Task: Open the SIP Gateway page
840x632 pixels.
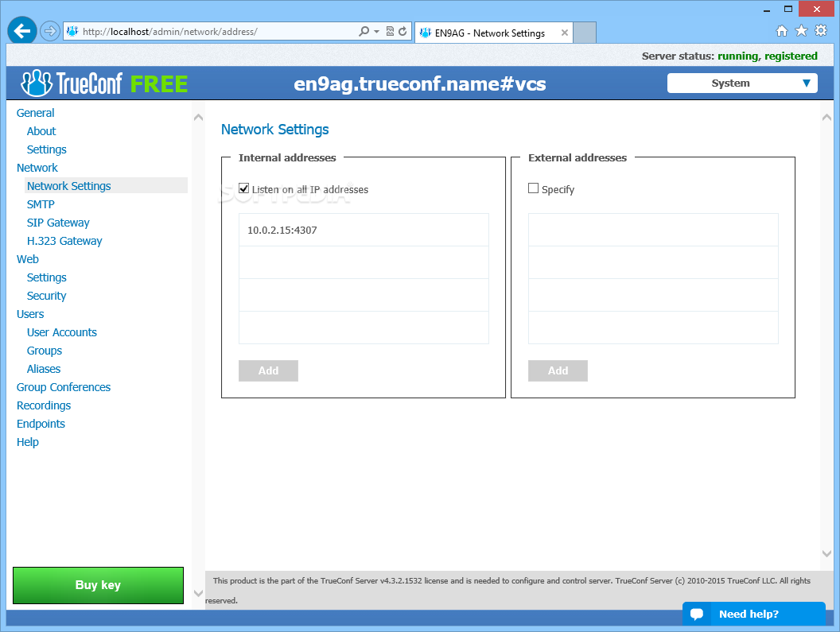Action: click(58, 223)
